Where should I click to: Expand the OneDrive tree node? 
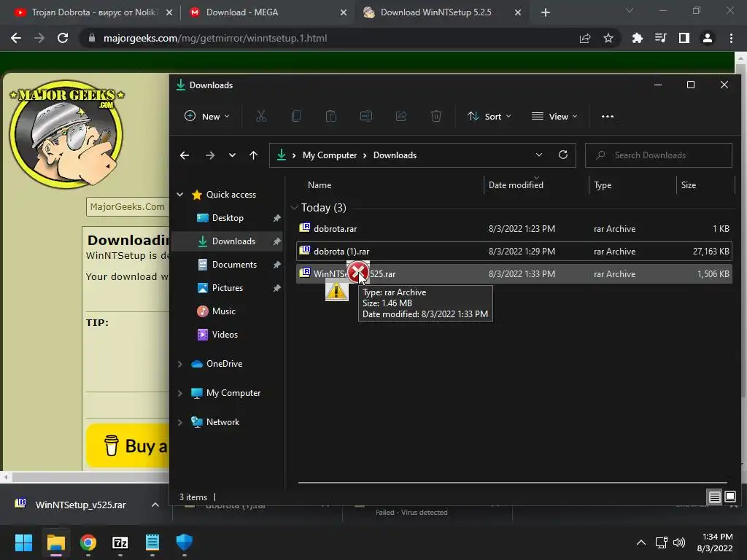[x=180, y=364]
